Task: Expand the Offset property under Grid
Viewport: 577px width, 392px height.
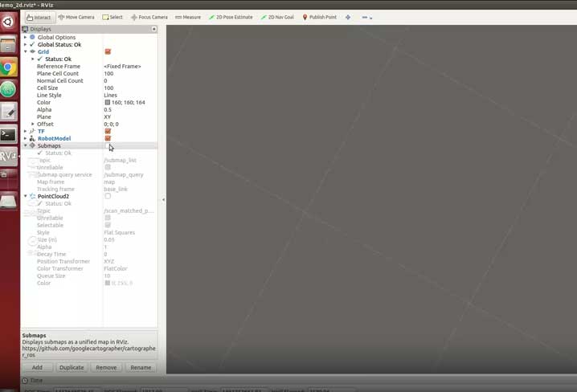Action: coord(33,125)
